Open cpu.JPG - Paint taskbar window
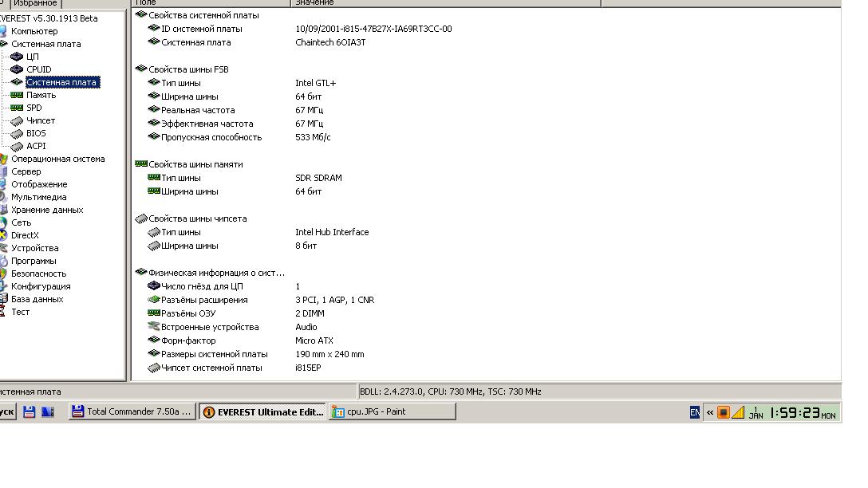The image size is (868, 488). click(x=392, y=411)
